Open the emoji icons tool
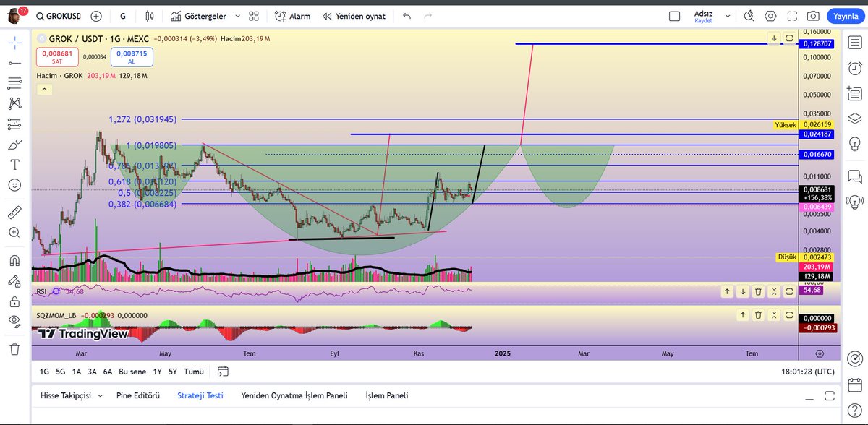The image size is (868, 425). (14, 185)
